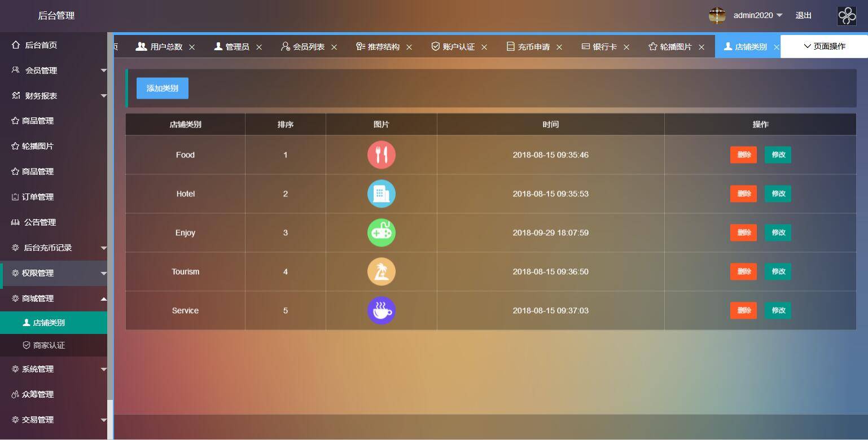This screenshot has width=868, height=440.
Task: Click the clover logo at top right
Action: [846, 16]
